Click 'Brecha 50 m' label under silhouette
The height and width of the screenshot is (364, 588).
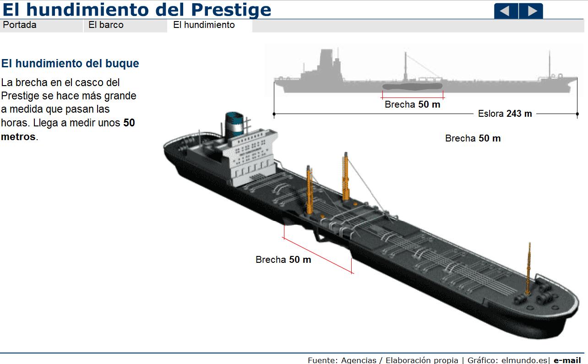(412, 104)
